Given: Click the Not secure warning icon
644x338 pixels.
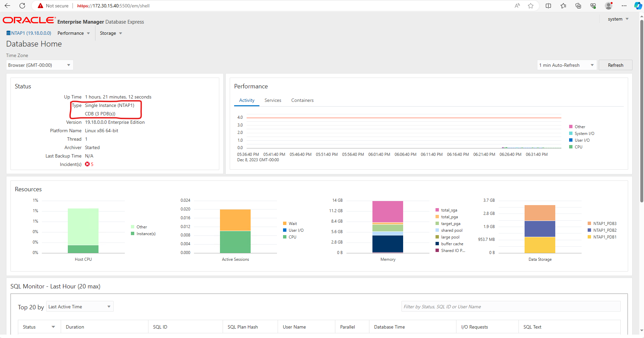Looking at the screenshot, I should point(40,6).
